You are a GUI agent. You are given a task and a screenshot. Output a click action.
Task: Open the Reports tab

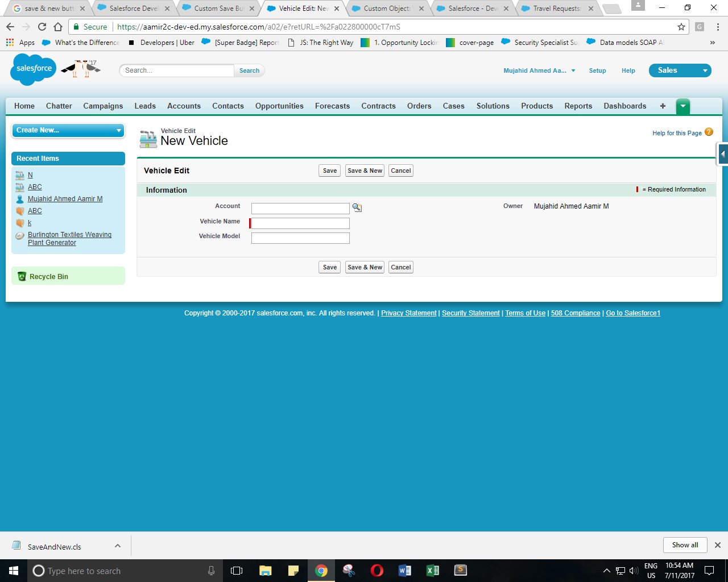tap(578, 106)
